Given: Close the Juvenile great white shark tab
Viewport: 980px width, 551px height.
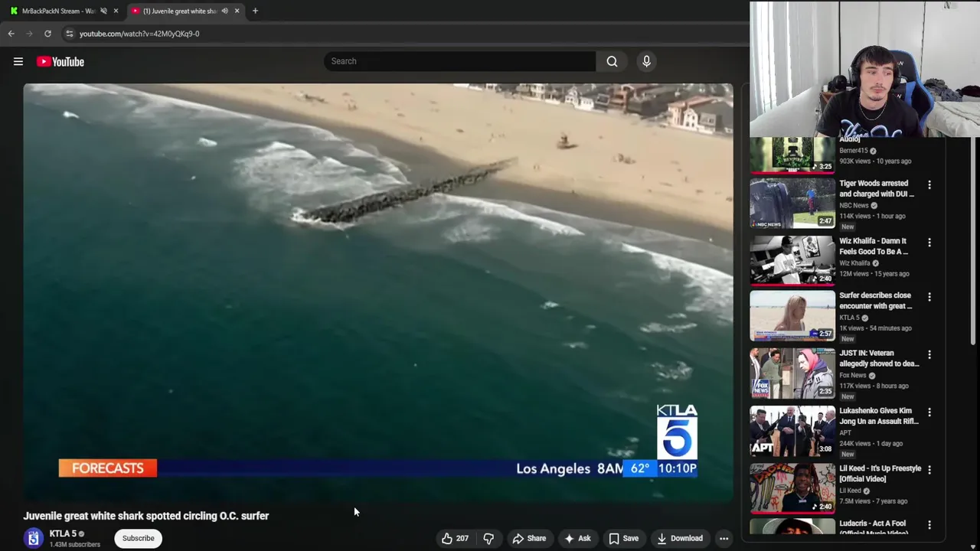Looking at the screenshot, I should point(237,11).
